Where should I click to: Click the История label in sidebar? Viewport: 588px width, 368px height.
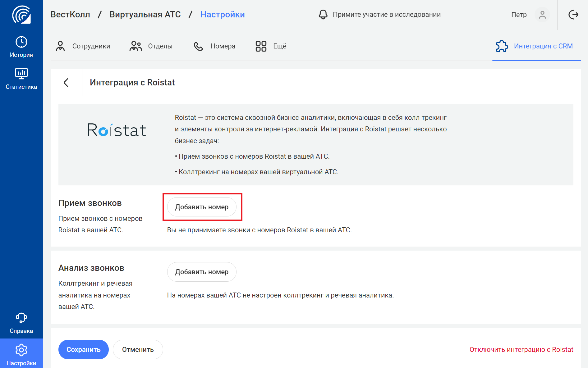pyautogui.click(x=21, y=55)
